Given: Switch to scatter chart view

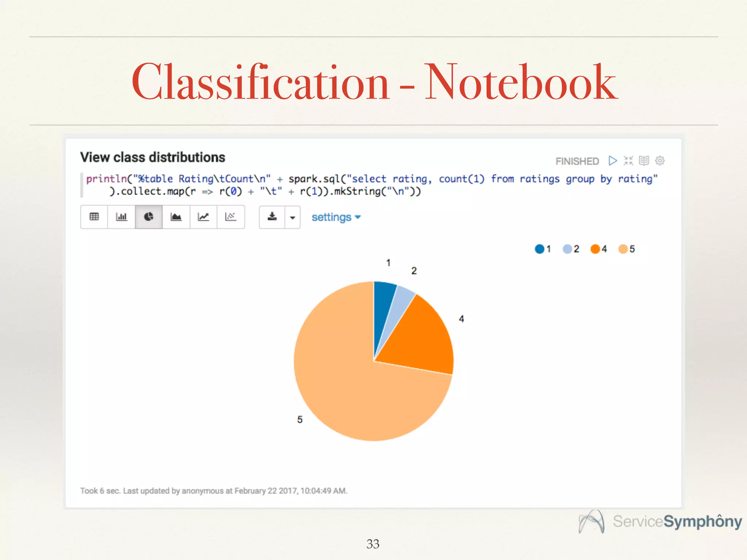Looking at the screenshot, I should pyautogui.click(x=231, y=217).
